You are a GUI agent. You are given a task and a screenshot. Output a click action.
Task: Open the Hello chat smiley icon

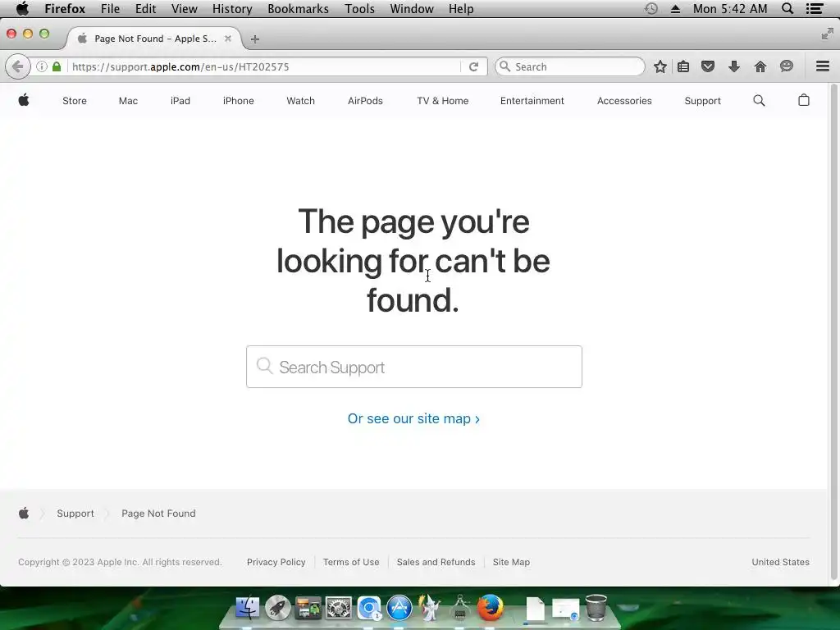click(787, 66)
